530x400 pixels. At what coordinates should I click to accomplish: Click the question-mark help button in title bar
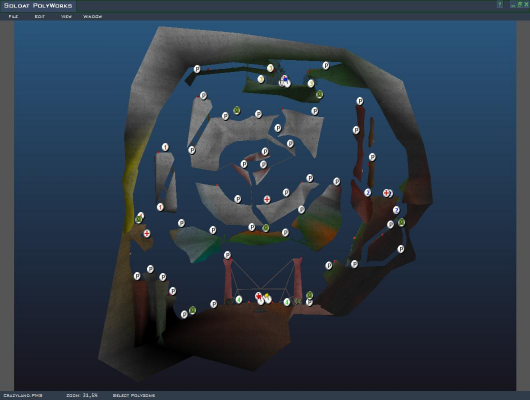pos(500,4)
